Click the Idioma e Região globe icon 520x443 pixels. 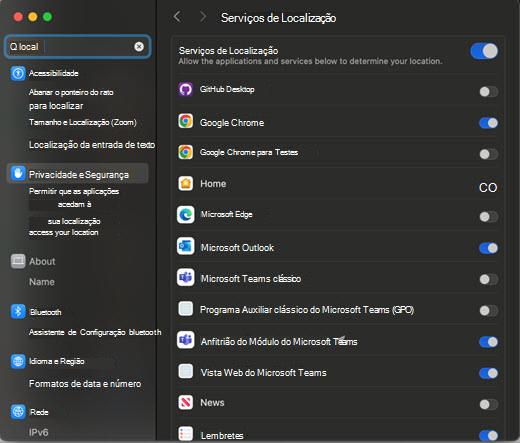(x=18, y=361)
